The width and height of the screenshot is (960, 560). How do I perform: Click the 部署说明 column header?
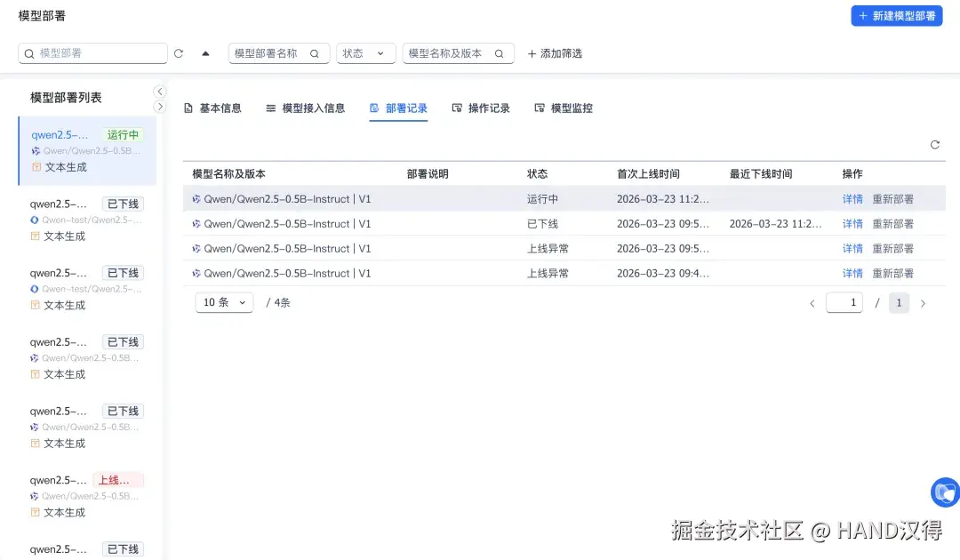click(x=428, y=174)
